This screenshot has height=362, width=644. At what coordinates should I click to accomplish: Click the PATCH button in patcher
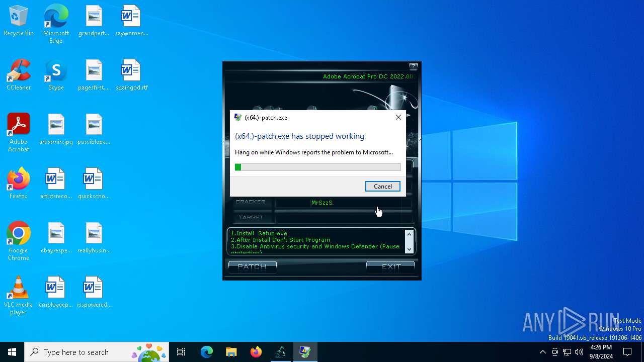coord(252,267)
